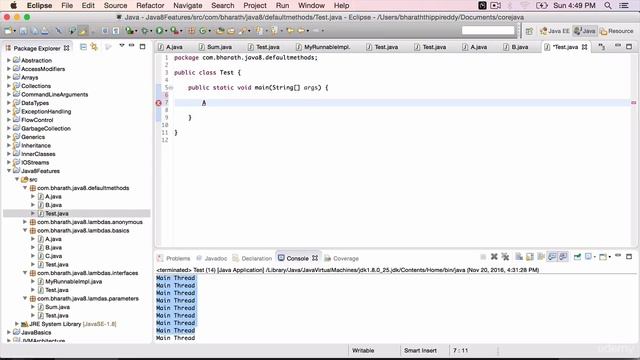
Task: Collapse the Java8Features project
Action: 9,171
